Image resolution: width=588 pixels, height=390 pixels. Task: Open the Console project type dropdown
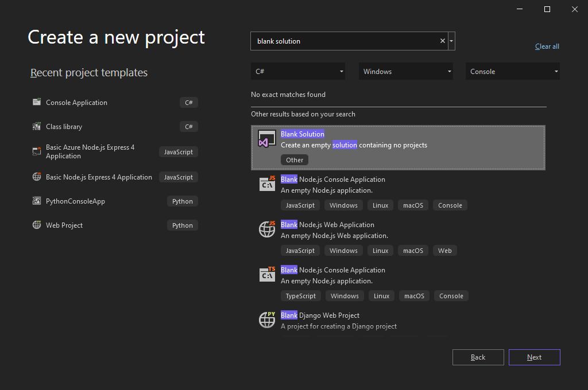point(512,72)
